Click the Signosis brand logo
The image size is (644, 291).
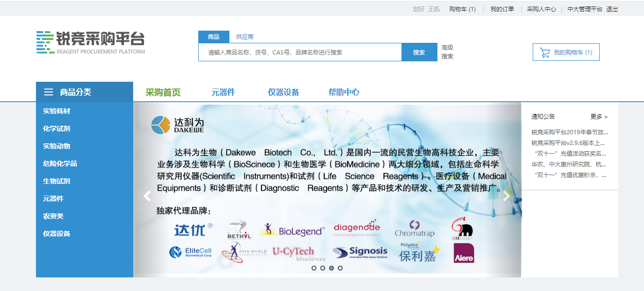(360, 253)
